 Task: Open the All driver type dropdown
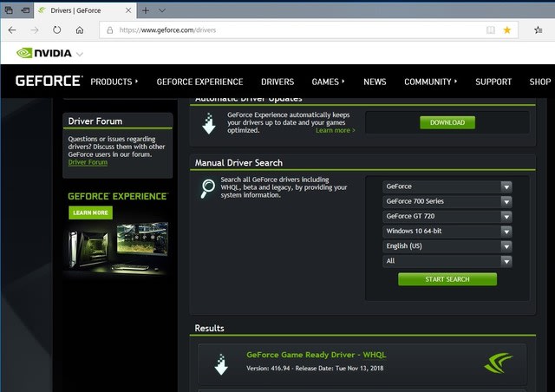point(447,261)
